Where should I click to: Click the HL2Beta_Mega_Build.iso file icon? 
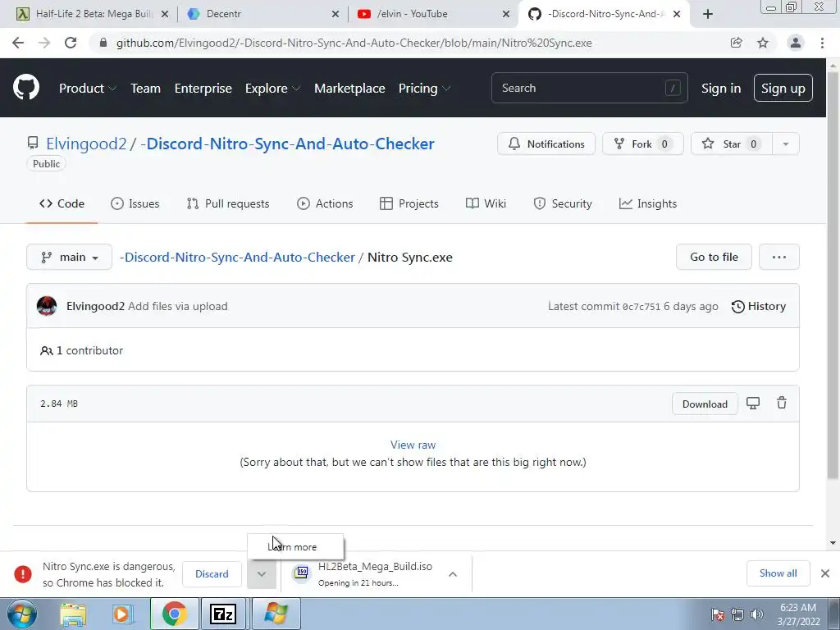pyautogui.click(x=302, y=573)
